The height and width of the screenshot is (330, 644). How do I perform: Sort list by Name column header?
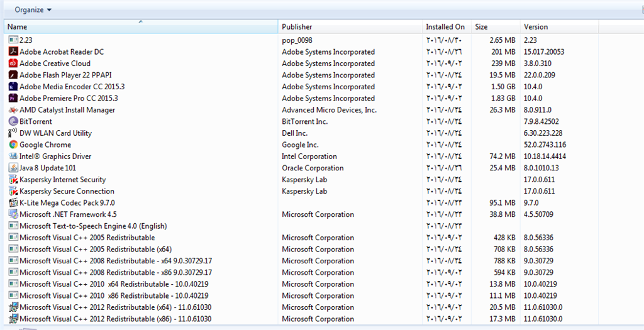[x=141, y=26]
